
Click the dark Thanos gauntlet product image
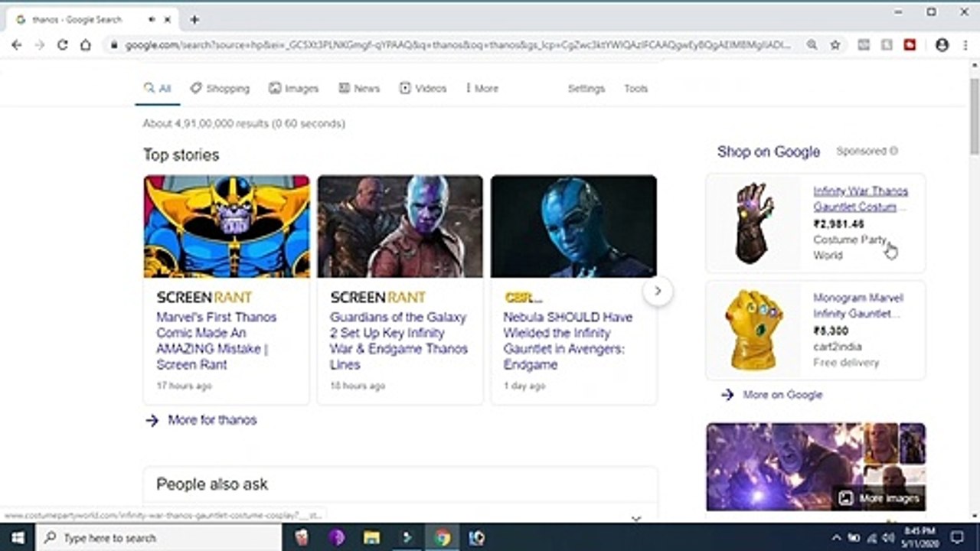[x=754, y=223]
